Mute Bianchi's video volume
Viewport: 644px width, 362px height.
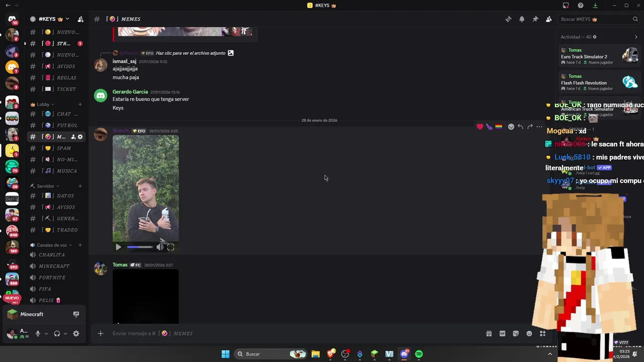(x=160, y=247)
